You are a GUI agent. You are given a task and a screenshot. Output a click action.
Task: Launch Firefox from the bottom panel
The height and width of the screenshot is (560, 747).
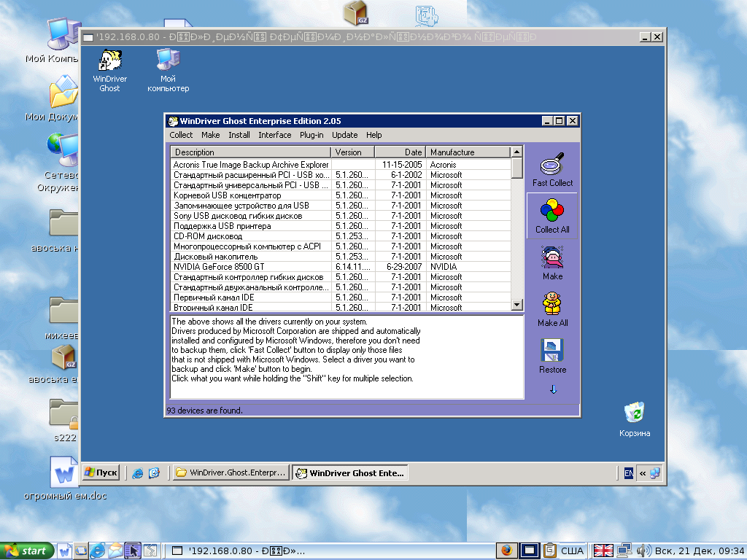508,551
